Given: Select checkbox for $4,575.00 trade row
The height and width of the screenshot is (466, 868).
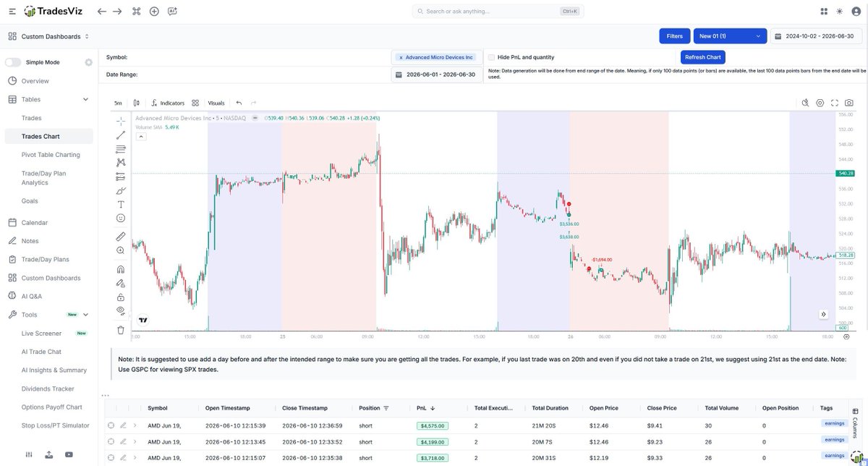Looking at the screenshot, I should (x=111, y=425).
